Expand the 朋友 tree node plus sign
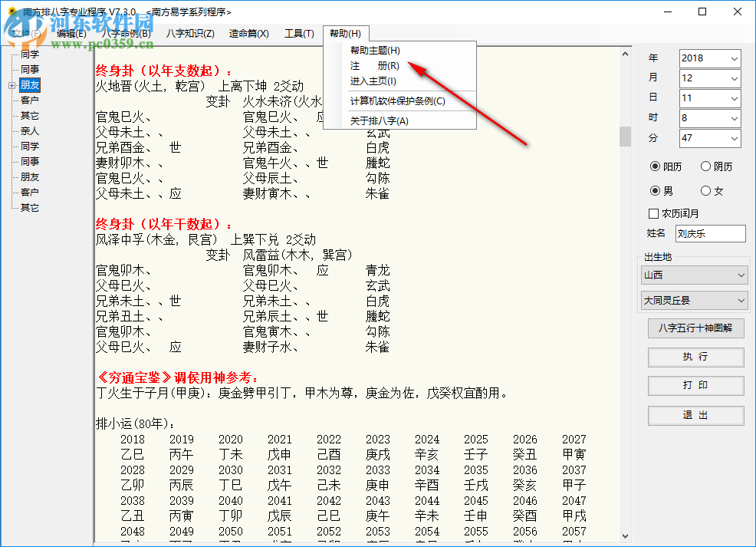 (x=13, y=86)
